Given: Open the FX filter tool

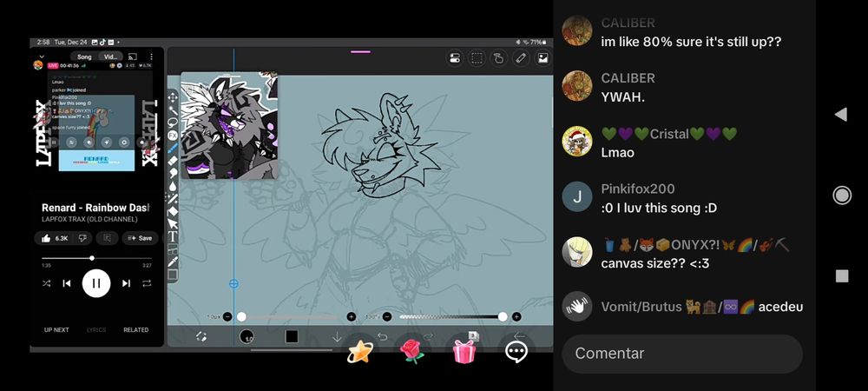Looking at the screenshot, I should pos(173,136).
